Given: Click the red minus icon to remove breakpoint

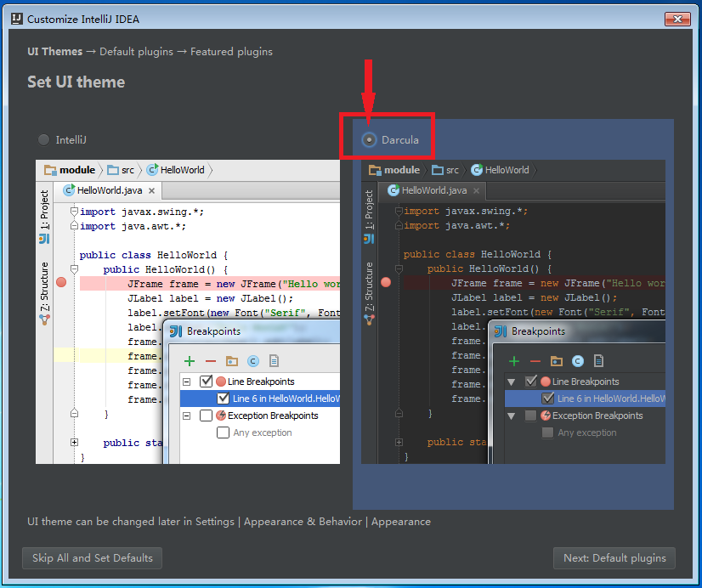Looking at the screenshot, I should tap(535, 360).
